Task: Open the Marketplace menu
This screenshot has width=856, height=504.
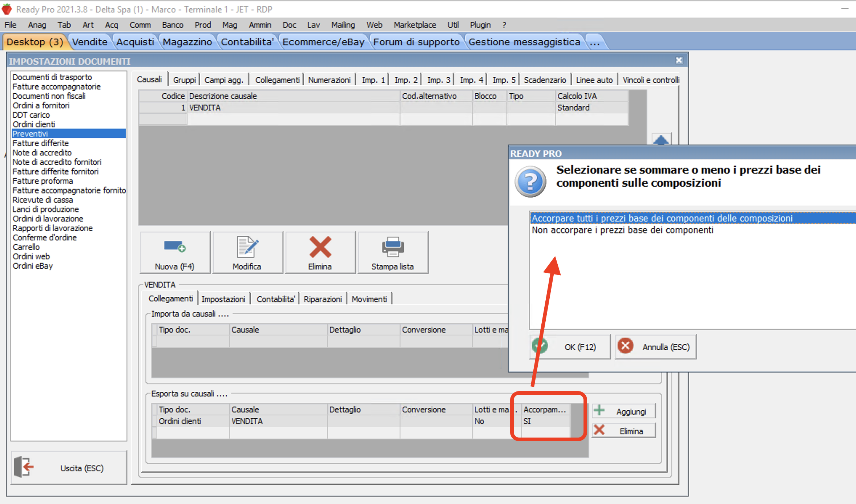Action: pos(415,25)
